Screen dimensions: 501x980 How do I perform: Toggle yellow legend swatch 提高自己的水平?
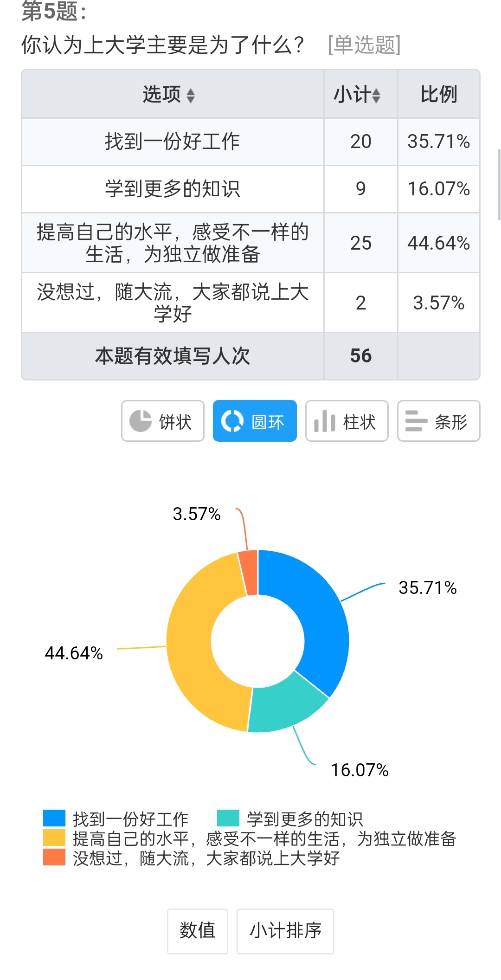(54, 838)
